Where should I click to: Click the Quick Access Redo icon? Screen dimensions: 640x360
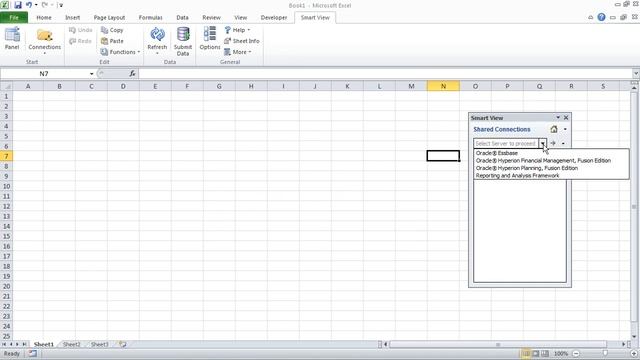44,5
